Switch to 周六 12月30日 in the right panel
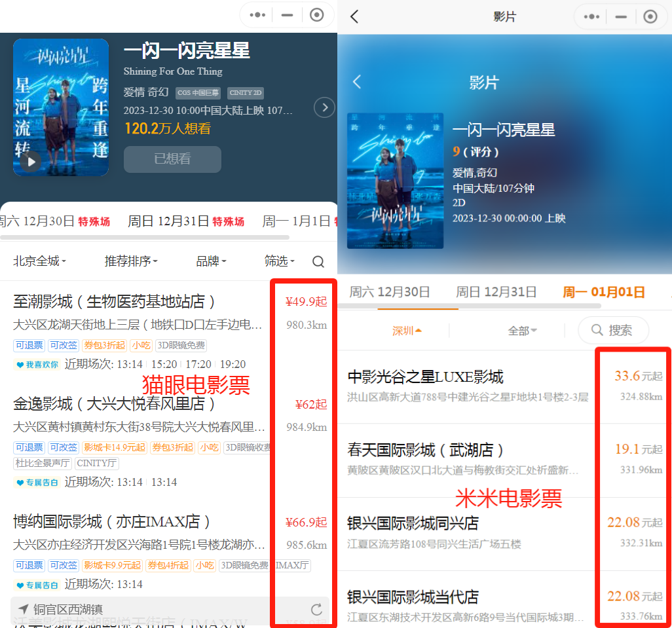Image resolution: width=672 pixels, height=628 pixels. (x=390, y=291)
